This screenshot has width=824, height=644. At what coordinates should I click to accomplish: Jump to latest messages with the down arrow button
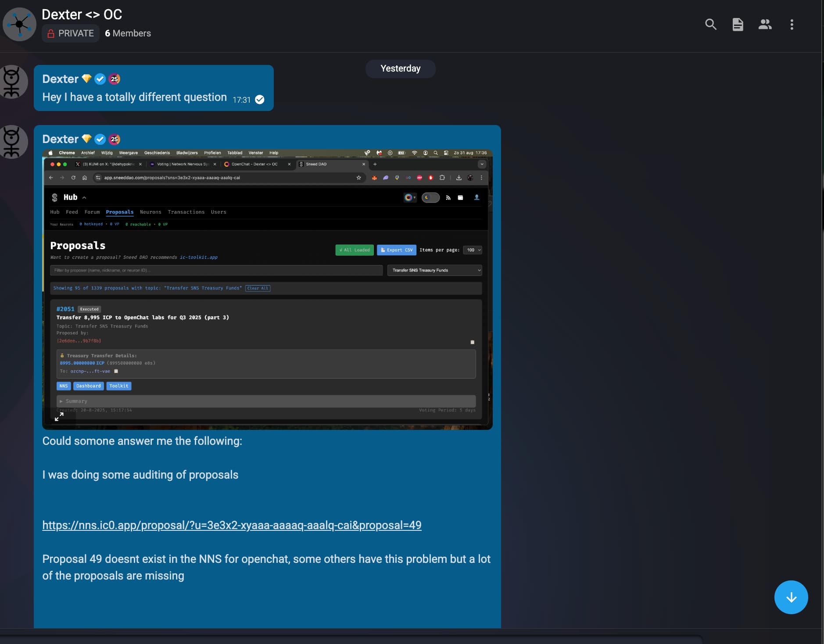(791, 597)
